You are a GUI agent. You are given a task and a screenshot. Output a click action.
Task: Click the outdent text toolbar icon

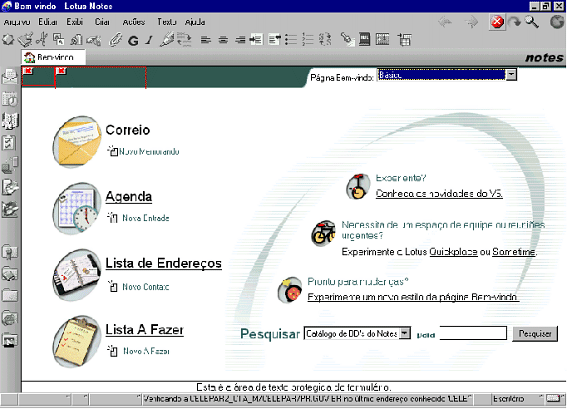(274, 40)
